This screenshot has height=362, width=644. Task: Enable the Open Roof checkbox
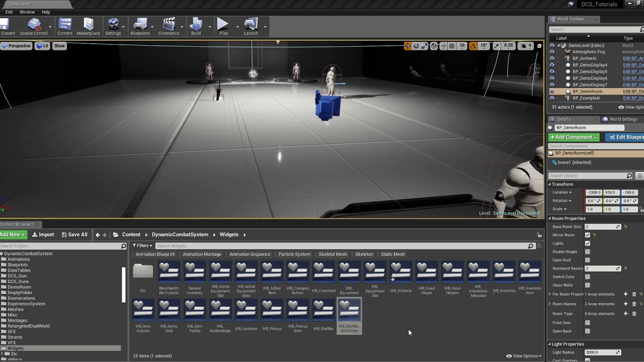(x=587, y=260)
